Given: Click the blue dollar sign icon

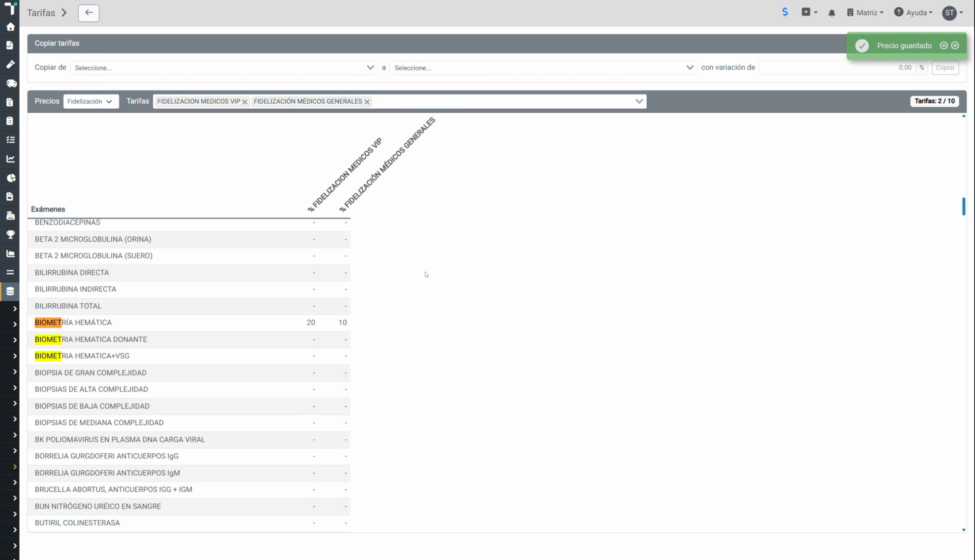Looking at the screenshot, I should pyautogui.click(x=785, y=12).
